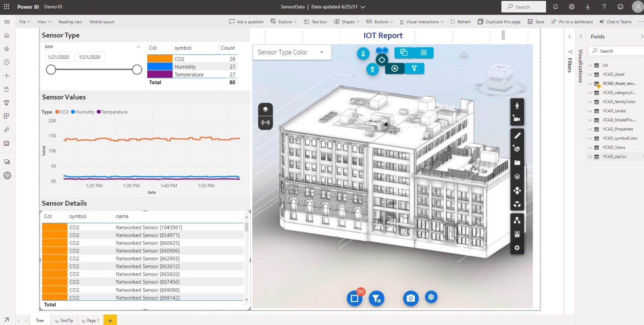Click the sensor signal icon left of model
This screenshot has height=325, width=644.
pyautogui.click(x=265, y=123)
